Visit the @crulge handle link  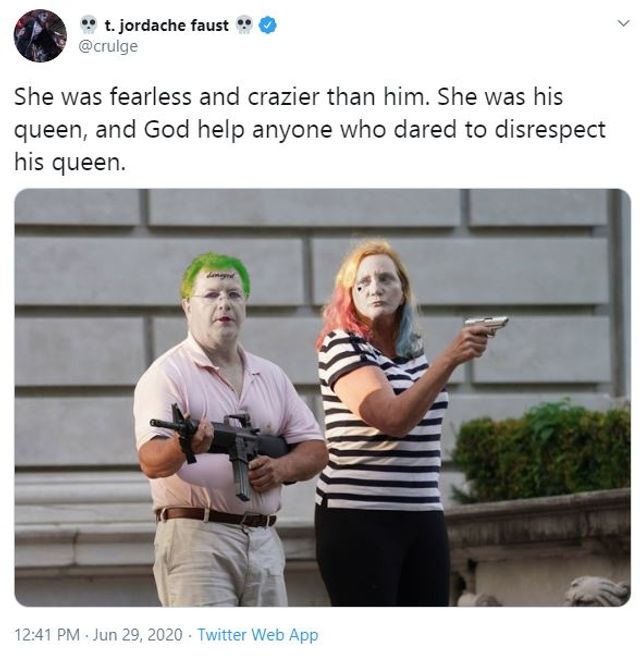(x=108, y=46)
